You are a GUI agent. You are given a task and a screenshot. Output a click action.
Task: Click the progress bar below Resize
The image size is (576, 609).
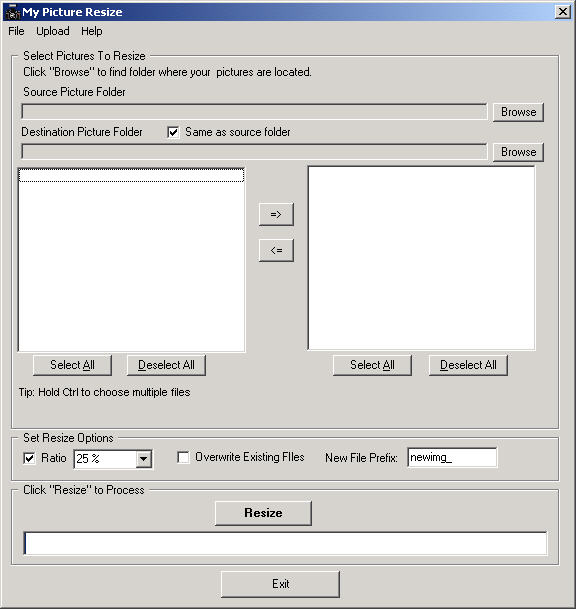tap(285, 544)
